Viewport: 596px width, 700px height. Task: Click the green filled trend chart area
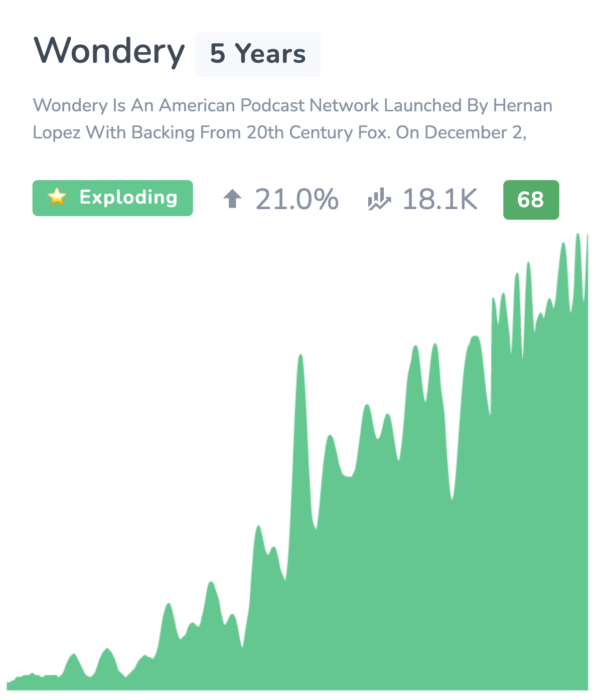pos(297,552)
